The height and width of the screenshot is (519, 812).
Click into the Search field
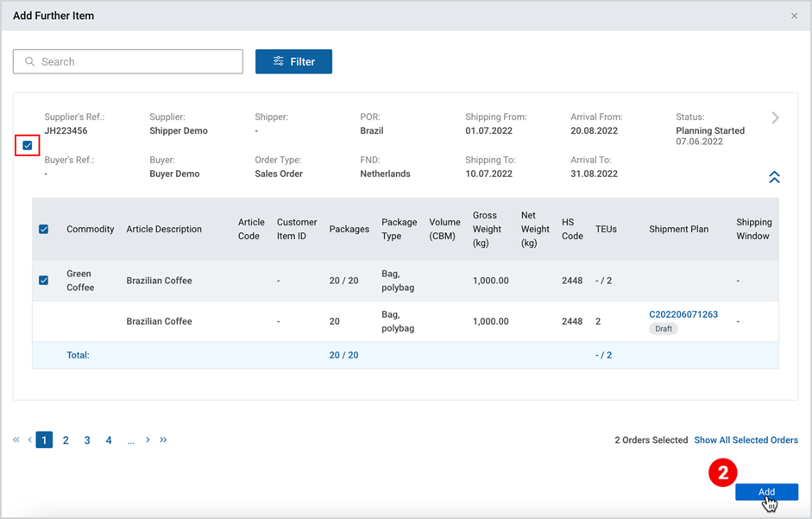coord(128,61)
